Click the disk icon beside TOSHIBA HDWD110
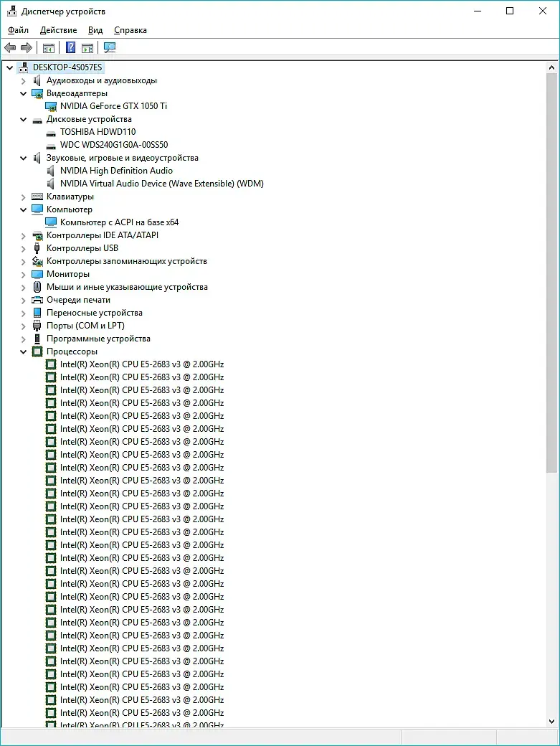560x746 pixels. point(51,133)
